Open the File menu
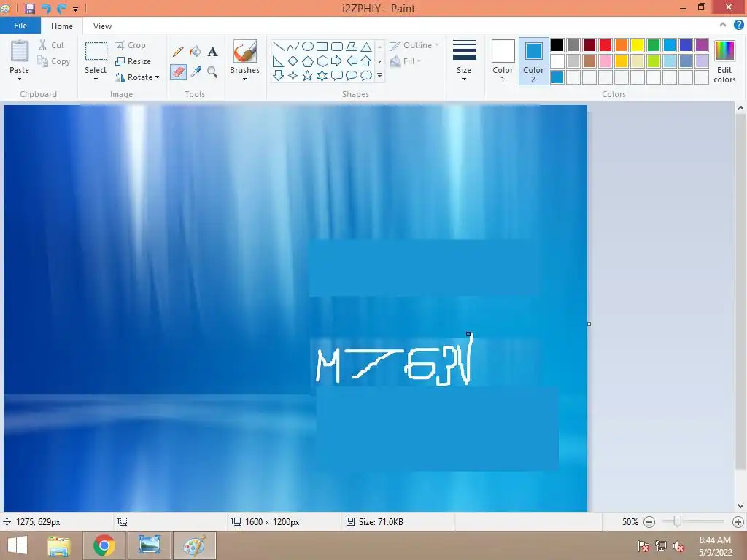Screen dimensions: 747x560 (x=20, y=26)
